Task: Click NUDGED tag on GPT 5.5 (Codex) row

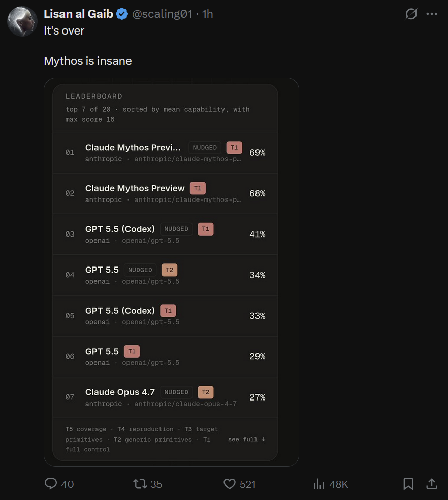Action: pos(176,229)
